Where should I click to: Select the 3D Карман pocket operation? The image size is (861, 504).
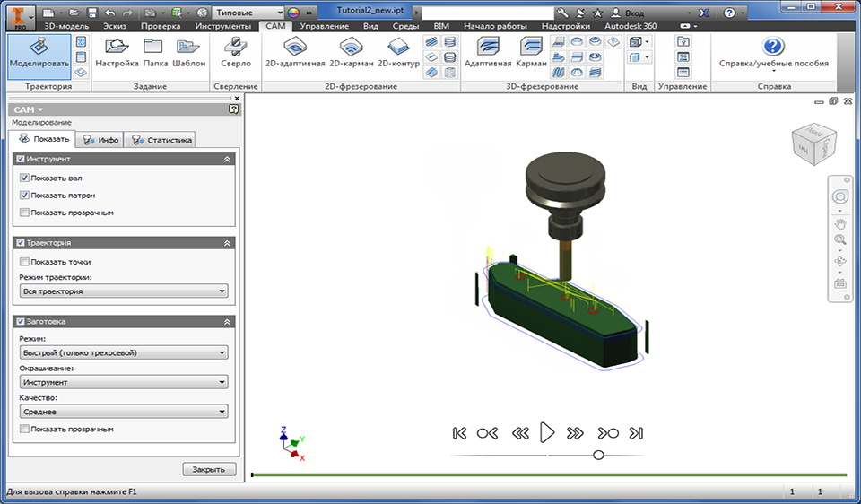[x=531, y=53]
